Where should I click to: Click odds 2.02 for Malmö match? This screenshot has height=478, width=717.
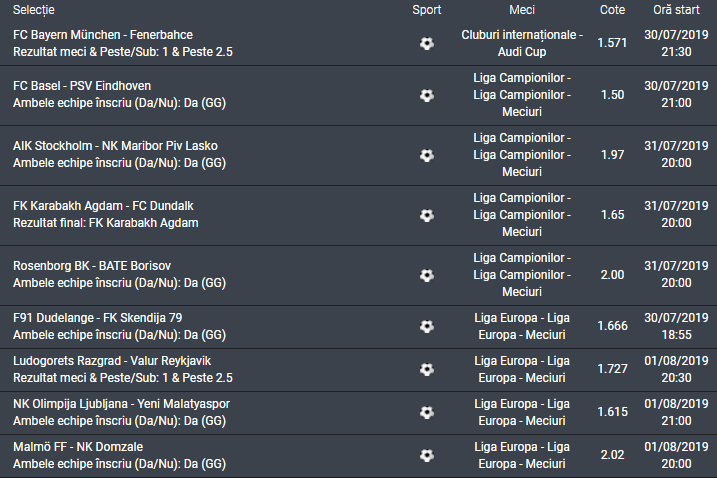click(x=612, y=455)
